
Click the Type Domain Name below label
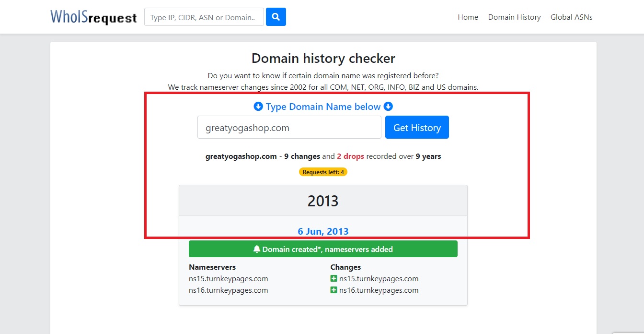323,107
